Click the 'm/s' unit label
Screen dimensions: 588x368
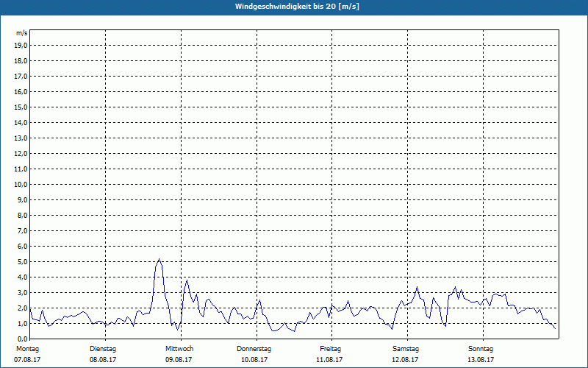tap(22, 33)
